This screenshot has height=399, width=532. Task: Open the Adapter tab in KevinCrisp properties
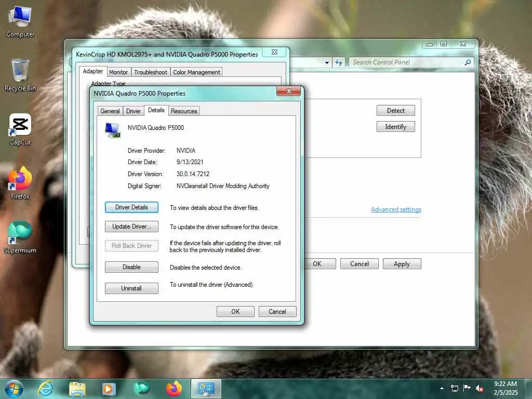pos(92,71)
